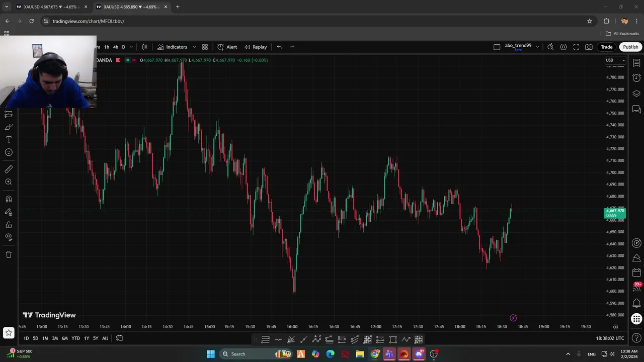Bookmark this page with star icon
644x362 pixels.
click(x=590, y=21)
